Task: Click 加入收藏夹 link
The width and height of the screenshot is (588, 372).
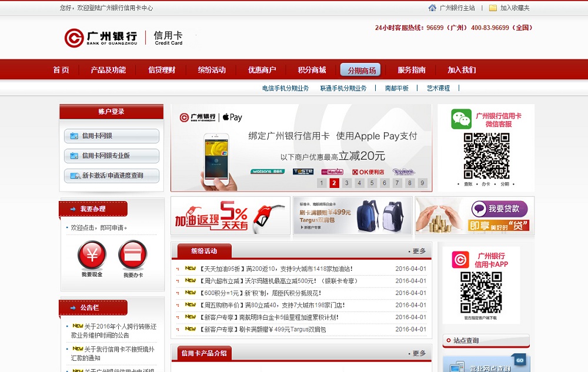Action: point(515,8)
